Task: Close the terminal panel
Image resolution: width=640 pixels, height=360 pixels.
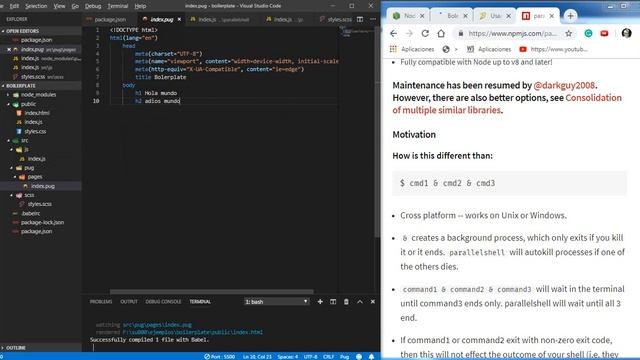Action: click(373, 302)
